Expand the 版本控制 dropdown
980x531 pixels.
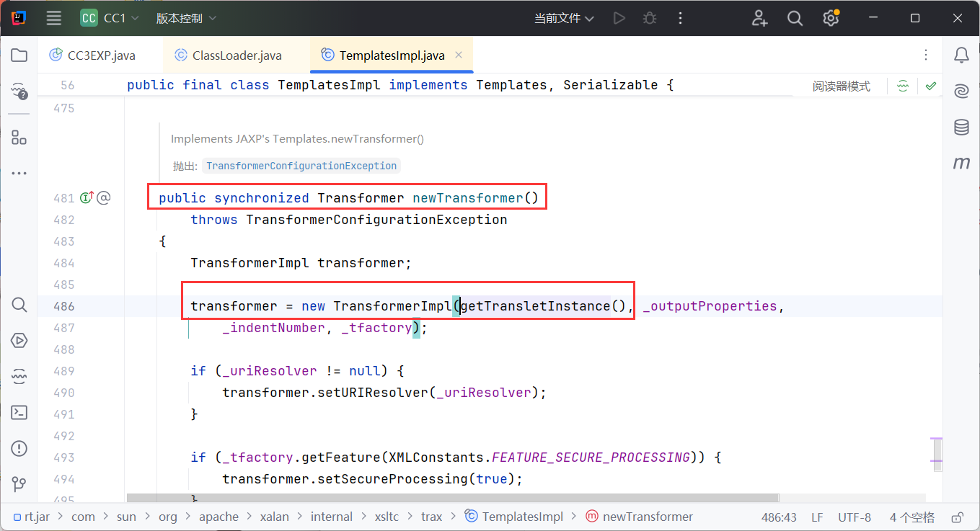point(186,19)
